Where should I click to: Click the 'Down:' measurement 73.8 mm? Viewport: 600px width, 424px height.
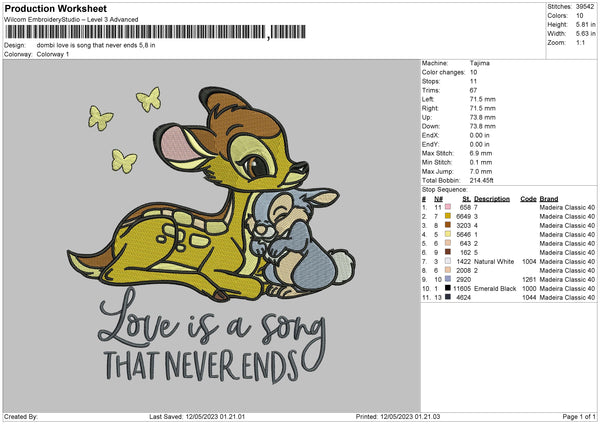click(x=483, y=126)
